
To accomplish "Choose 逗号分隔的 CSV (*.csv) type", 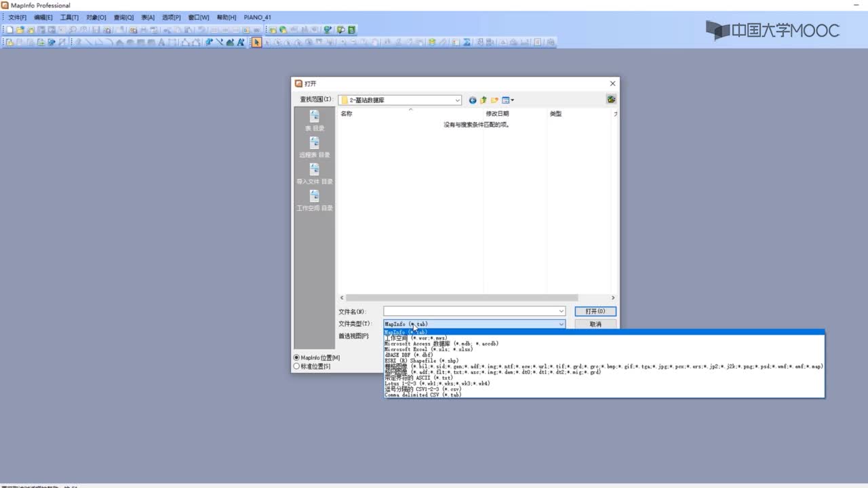I will 604,389.
